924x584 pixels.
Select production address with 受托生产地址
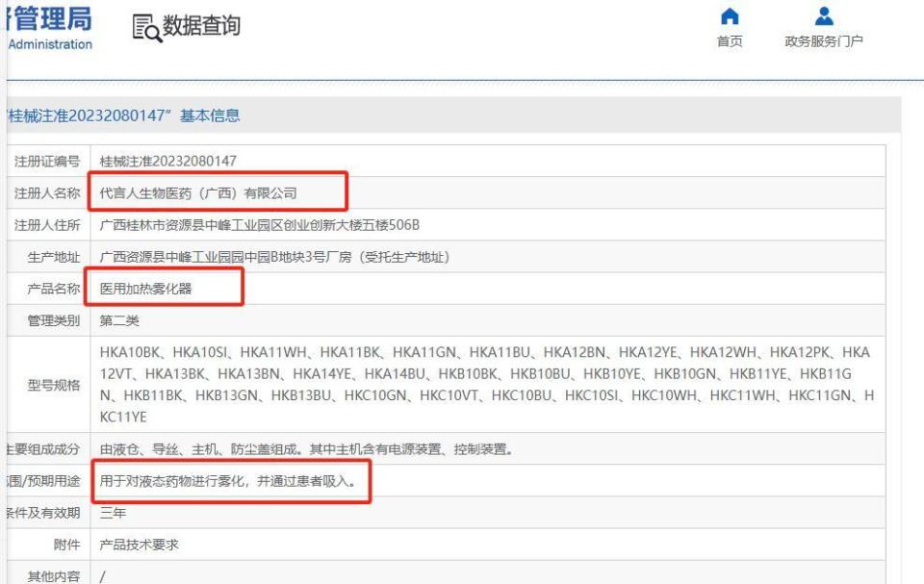pos(274,257)
